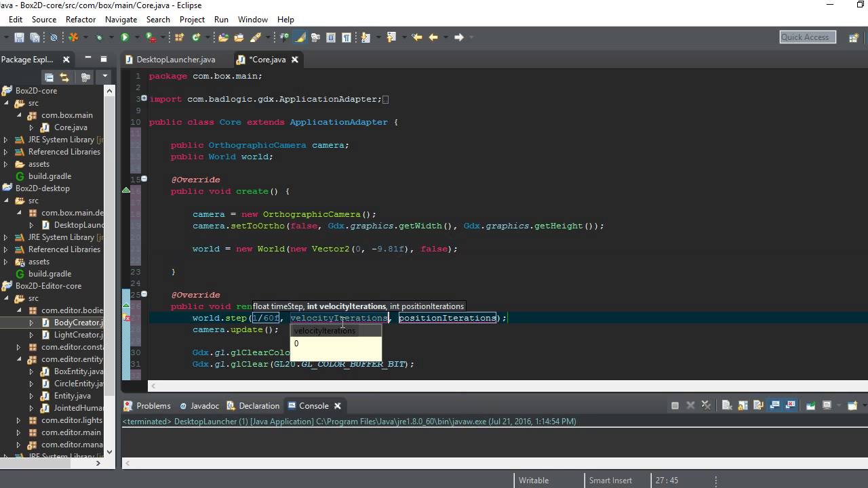Viewport: 868px width, 488px height.
Task: Minimize the Package Explorer panel
Action: click(x=88, y=59)
